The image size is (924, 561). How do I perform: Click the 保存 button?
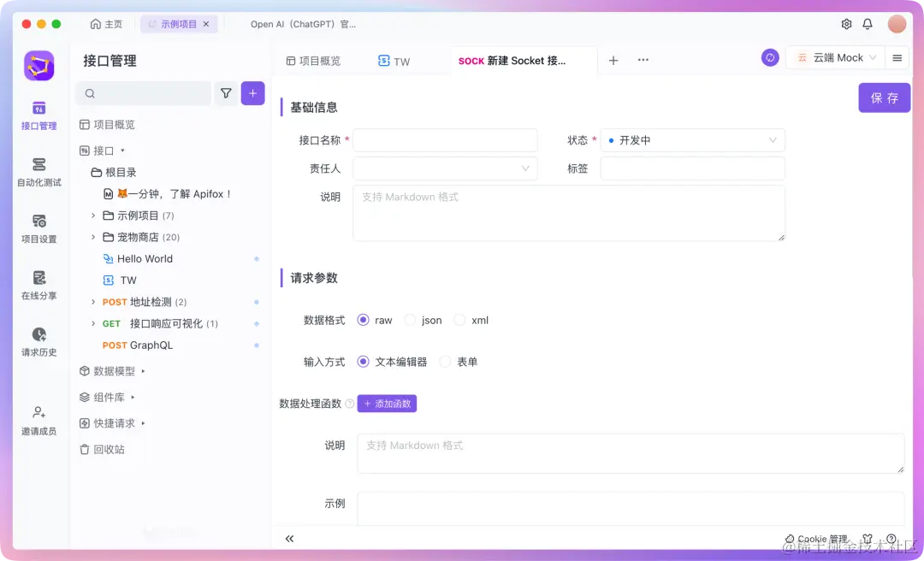pos(884,97)
